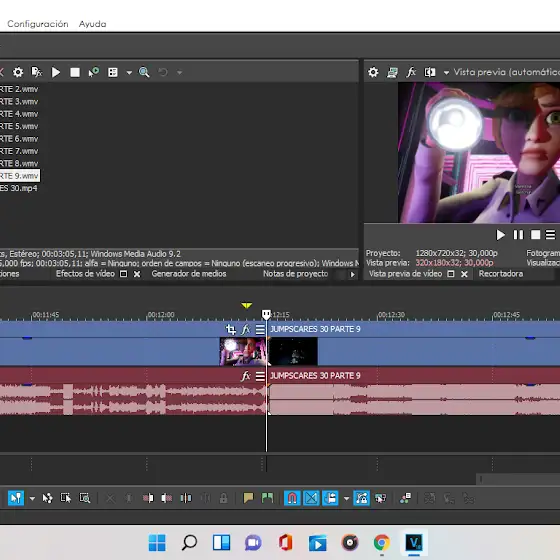Click the yellow marker above the ruler

[x=246, y=305]
